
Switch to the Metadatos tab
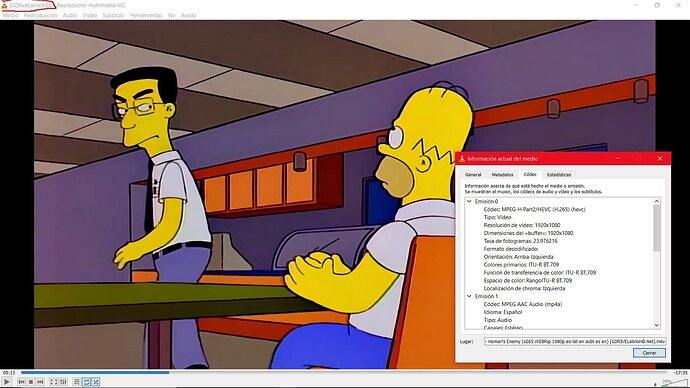coord(502,175)
